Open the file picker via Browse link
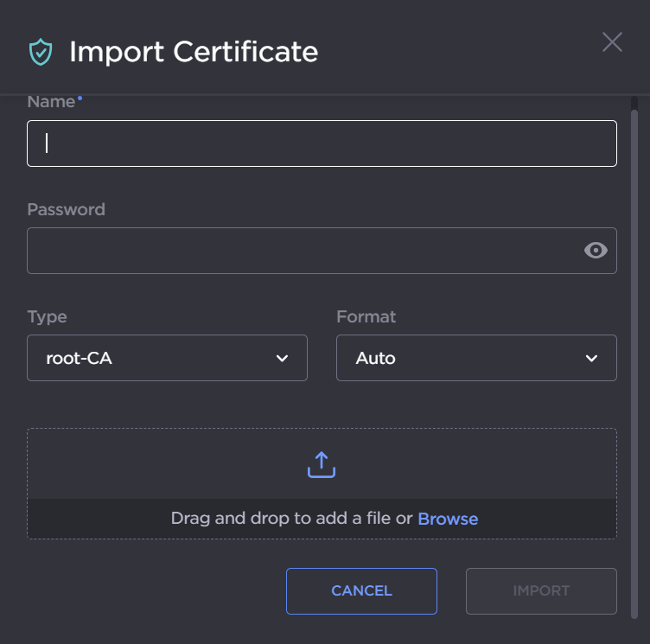The height and width of the screenshot is (644, 650). pos(448,519)
